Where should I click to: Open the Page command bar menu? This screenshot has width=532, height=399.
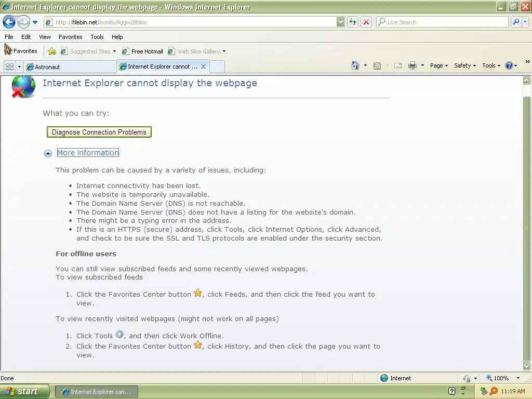click(438, 65)
